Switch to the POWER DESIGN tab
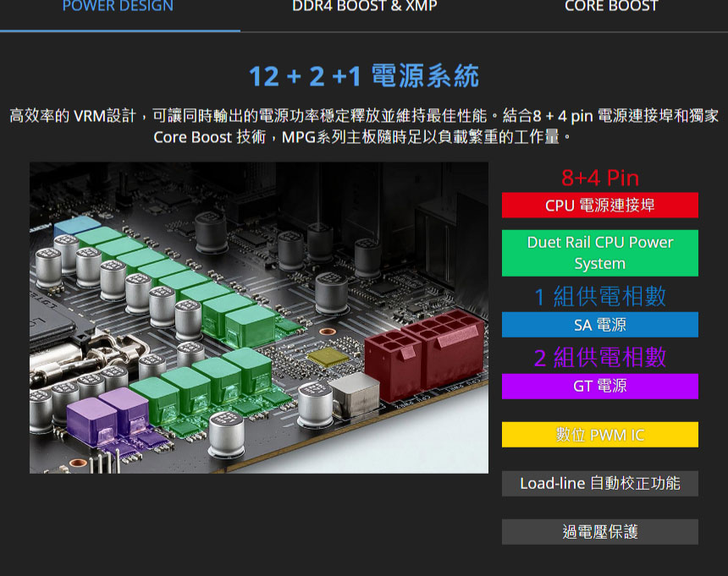The image size is (728, 576). 118,7
